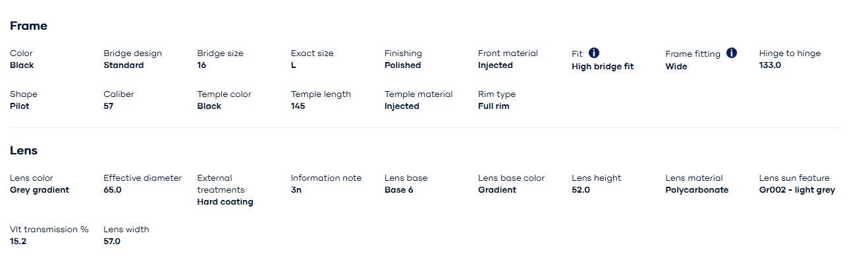Click the Bridge design Standard value
868x258 pixels.
[x=123, y=65]
